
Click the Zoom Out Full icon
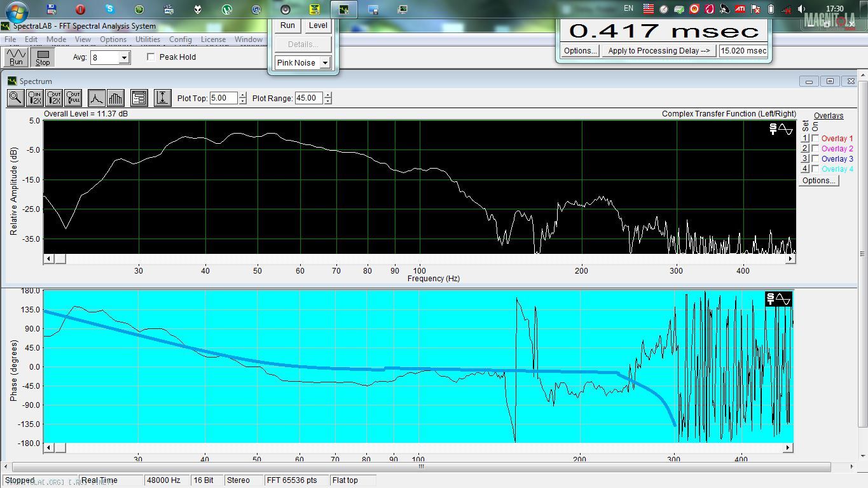73,98
